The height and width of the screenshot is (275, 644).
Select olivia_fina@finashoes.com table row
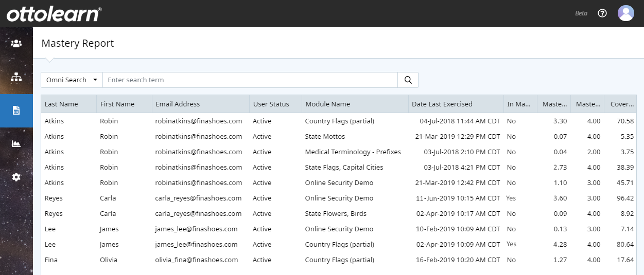point(339,260)
